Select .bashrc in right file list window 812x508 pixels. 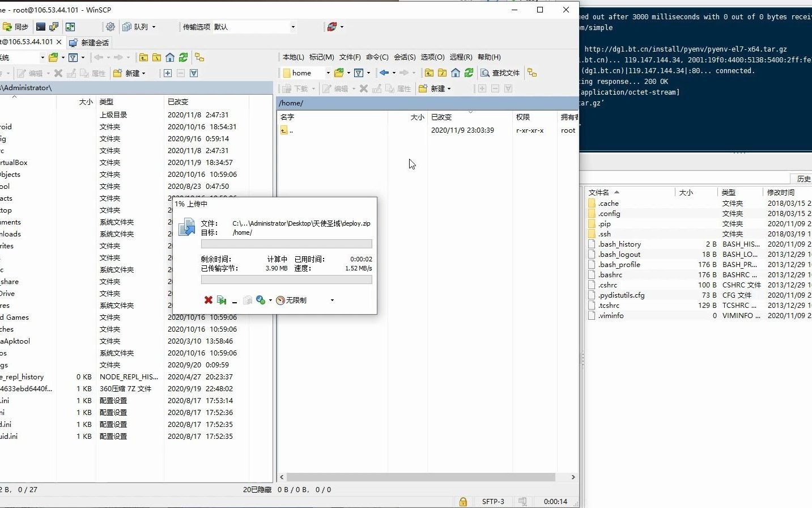(x=610, y=275)
